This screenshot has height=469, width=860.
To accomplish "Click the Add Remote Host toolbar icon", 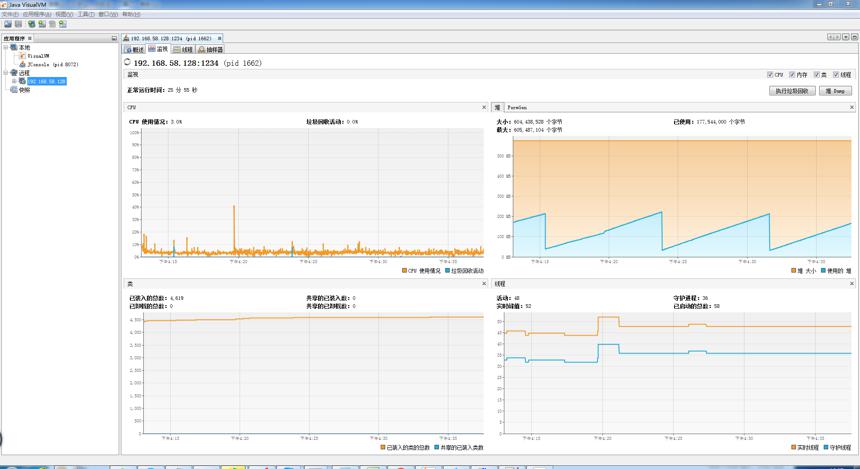I will pyautogui.click(x=31, y=24).
